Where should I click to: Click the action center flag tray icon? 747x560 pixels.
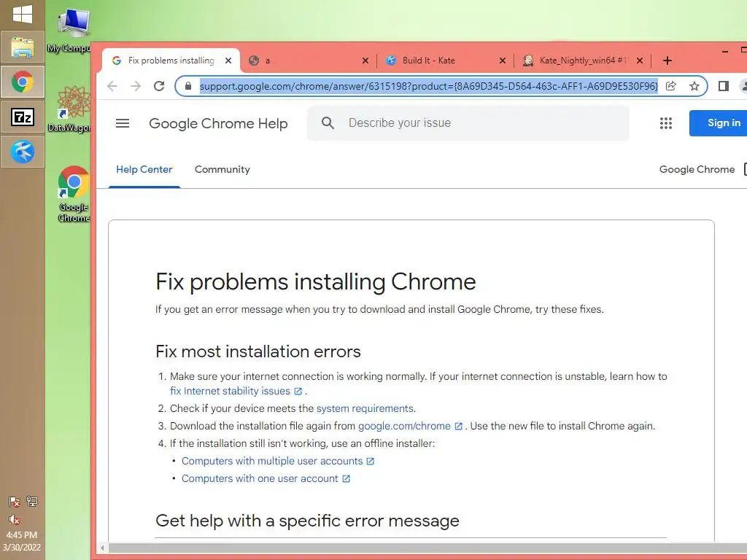(x=15, y=502)
